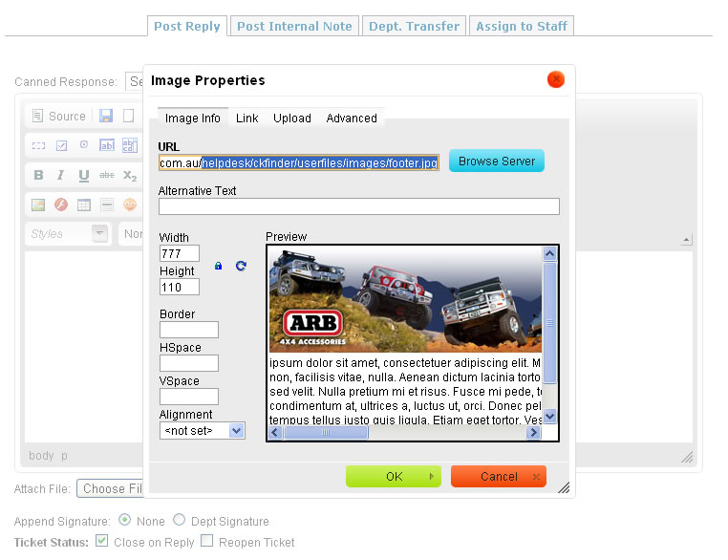728x560 pixels.
Task: Click the Choose File button
Action: coord(110,488)
